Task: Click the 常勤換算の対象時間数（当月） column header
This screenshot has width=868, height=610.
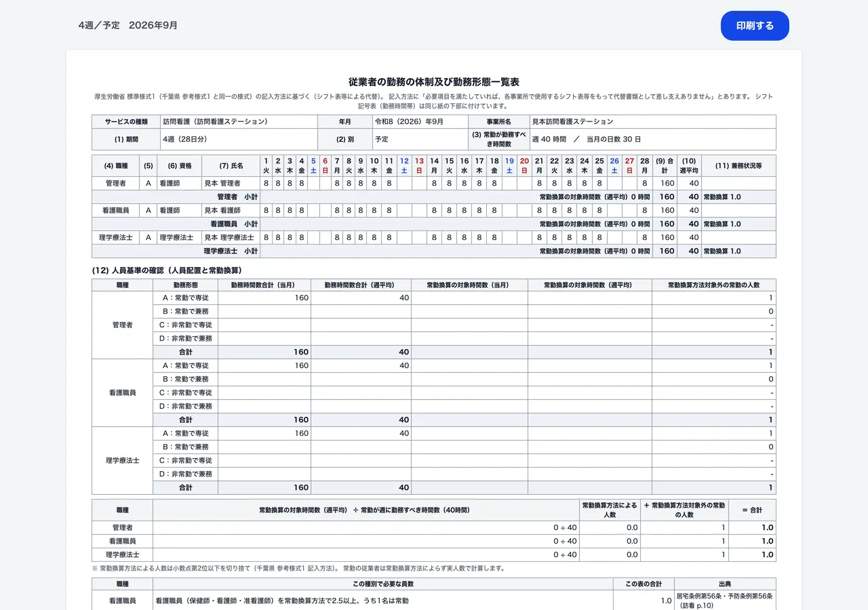Action: [x=469, y=285]
